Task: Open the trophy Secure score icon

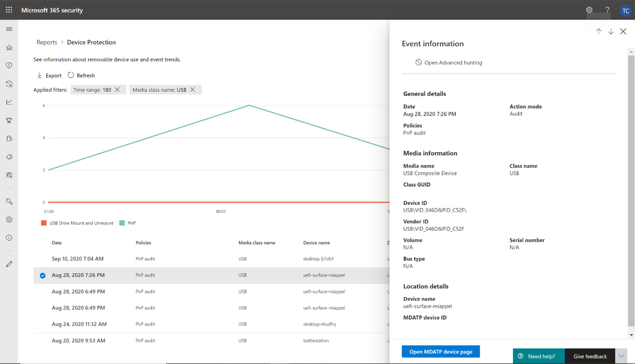Action: coord(9,120)
